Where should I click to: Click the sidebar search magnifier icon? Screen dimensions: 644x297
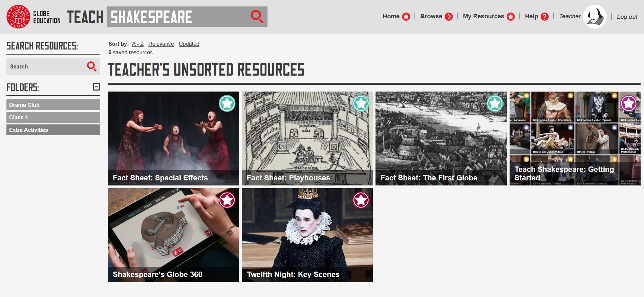tap(92, 66)
